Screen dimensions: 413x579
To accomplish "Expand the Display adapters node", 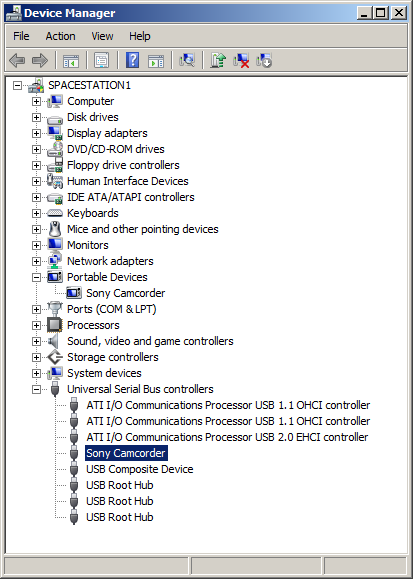I will (36, 133).
